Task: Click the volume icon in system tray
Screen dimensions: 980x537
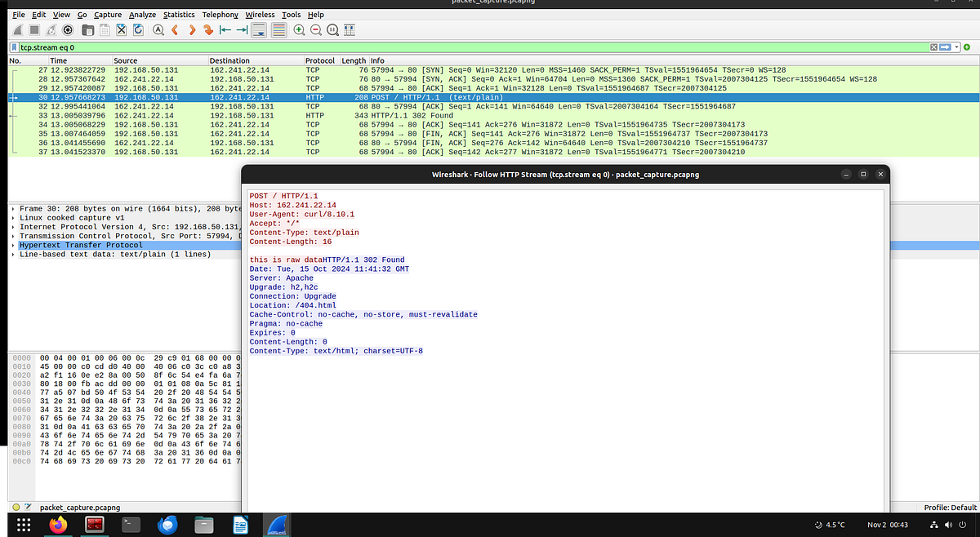Action: point(950,524)
